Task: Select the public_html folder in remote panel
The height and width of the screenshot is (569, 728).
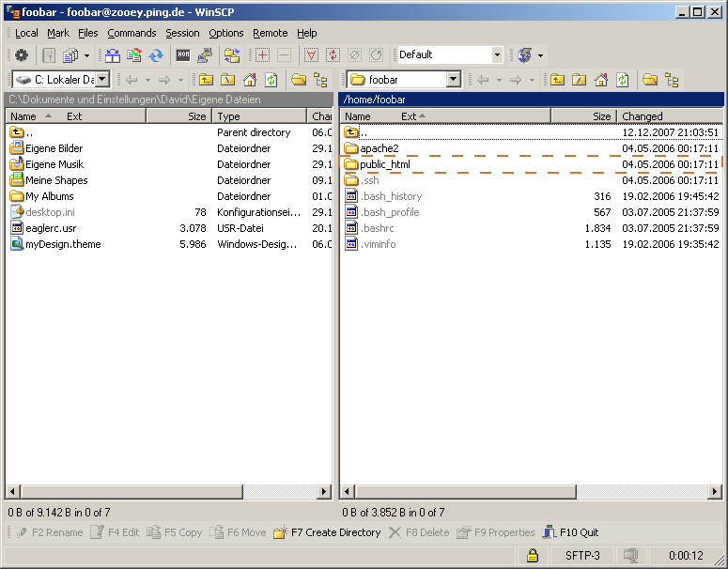Action: pos(384,164)
